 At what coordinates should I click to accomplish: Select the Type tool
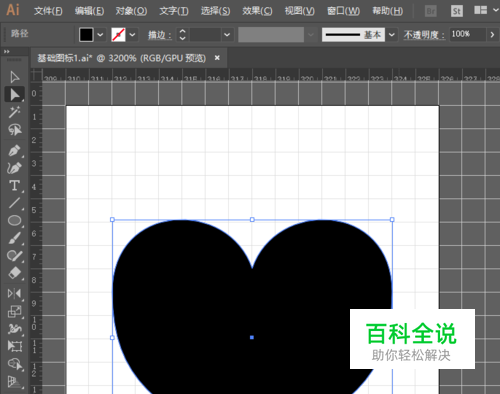click(x=14, y=186)
